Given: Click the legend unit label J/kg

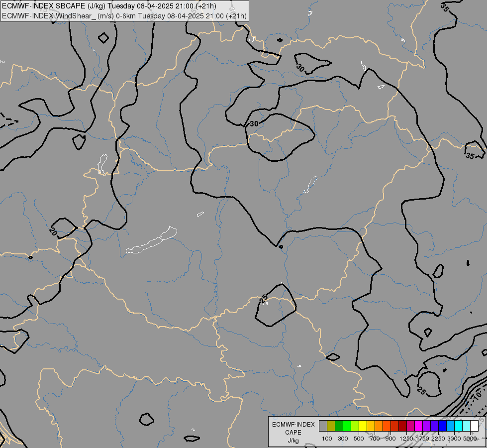Looking at the screenshot, I should 293,441.
